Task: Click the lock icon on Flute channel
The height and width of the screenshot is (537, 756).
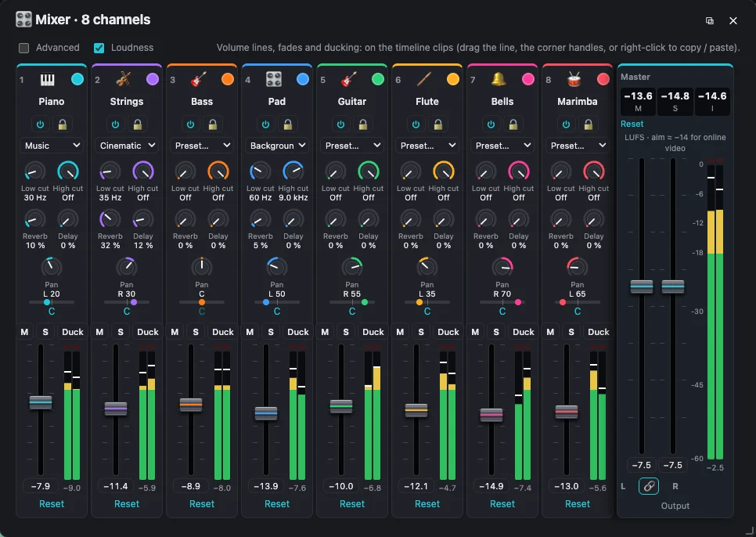Action: (438, 124)
